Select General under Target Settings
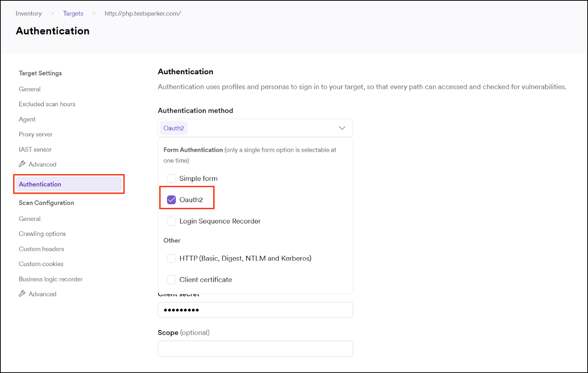This screenshot has width=588, height=373. (x=29, y=89)
